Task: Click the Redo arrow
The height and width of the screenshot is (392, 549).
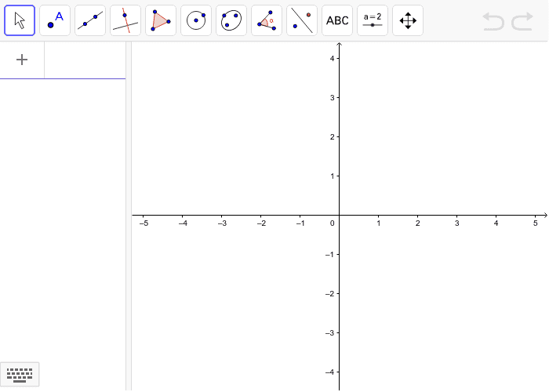Action: pos(522,21)
